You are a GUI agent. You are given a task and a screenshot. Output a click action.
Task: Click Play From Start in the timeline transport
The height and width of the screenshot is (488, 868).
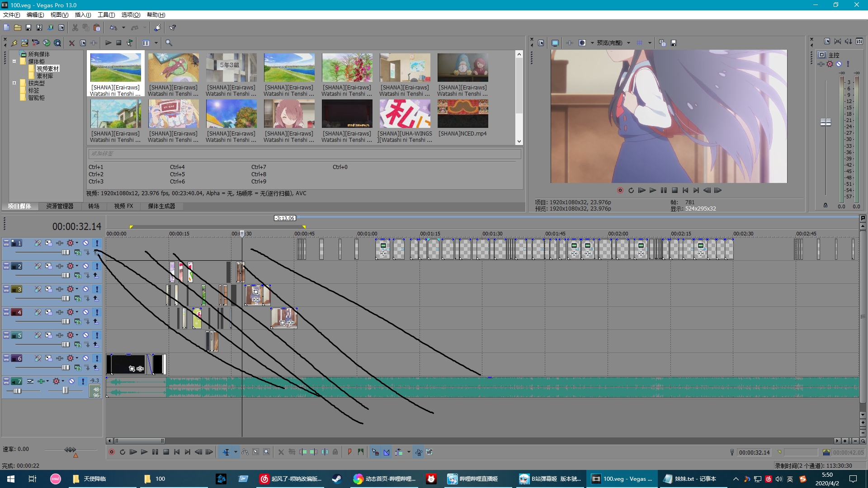pos(133,452)
